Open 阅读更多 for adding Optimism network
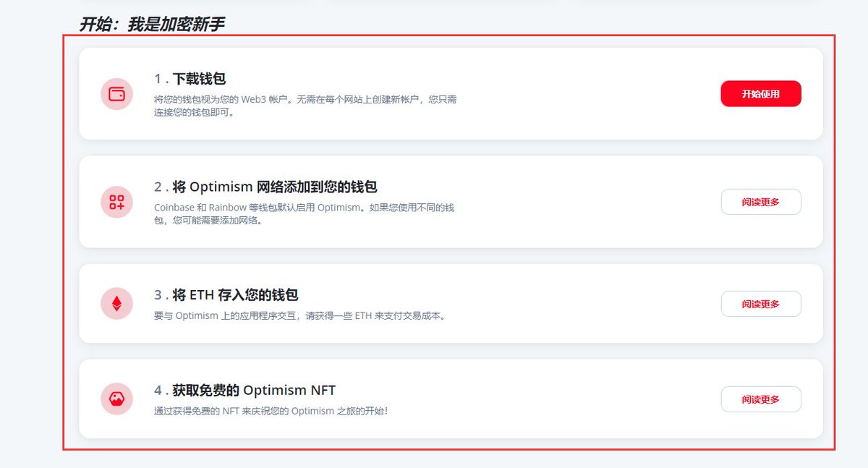Viewport: 868px width, 468px height. [x=761, y=202]
